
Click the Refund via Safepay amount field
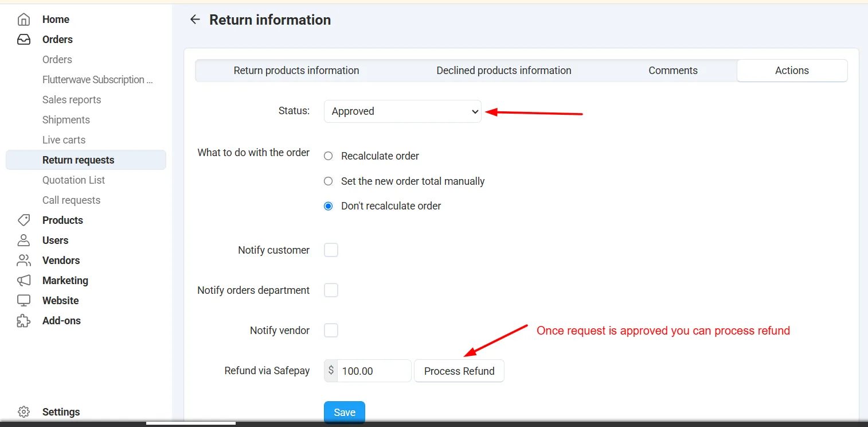pos(374,371)
